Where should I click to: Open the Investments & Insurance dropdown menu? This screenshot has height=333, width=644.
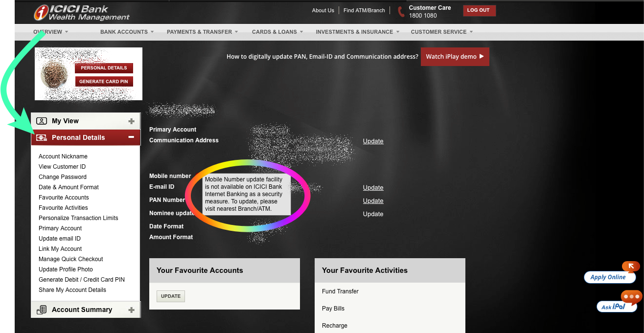pyautogui.click(x=358, y=32)
